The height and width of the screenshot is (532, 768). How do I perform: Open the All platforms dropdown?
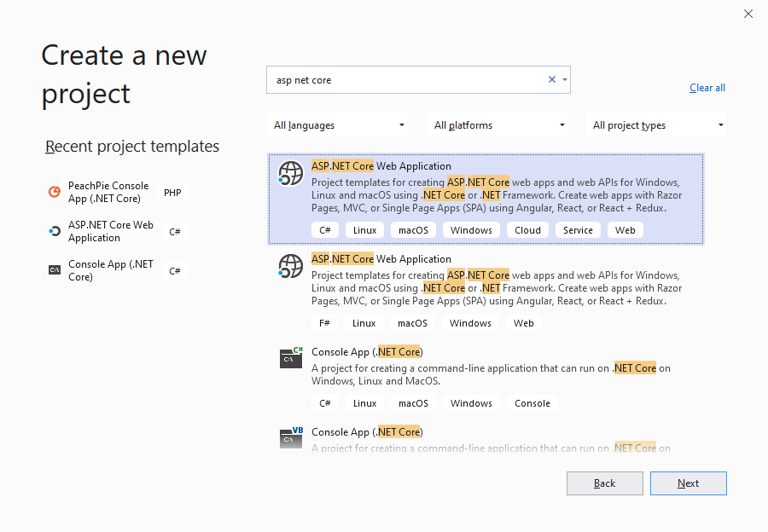497,125
